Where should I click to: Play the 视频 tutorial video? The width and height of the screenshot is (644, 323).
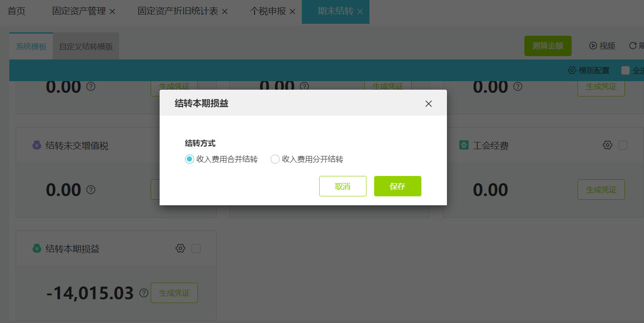[602, 45]
